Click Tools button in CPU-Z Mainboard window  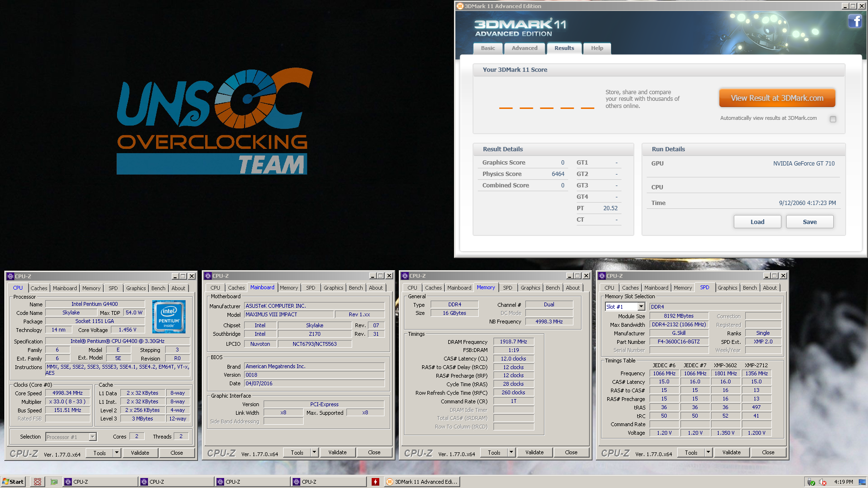pos(297,452)
